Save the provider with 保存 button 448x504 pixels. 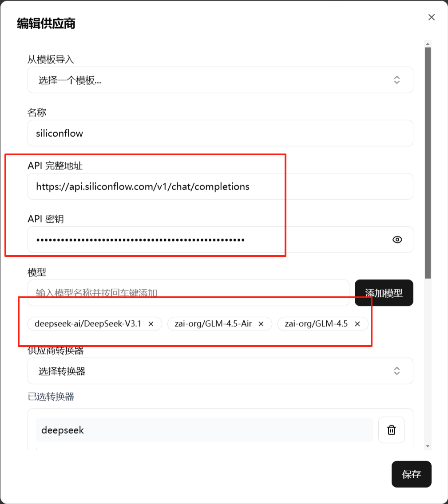pos(411,474)
